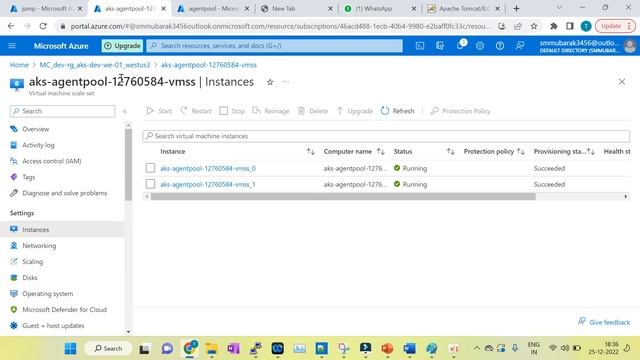The width and height of the screenshot is (640, 360).
Task: Click Restart in the instances toolbar
Action: click(196, 111)
